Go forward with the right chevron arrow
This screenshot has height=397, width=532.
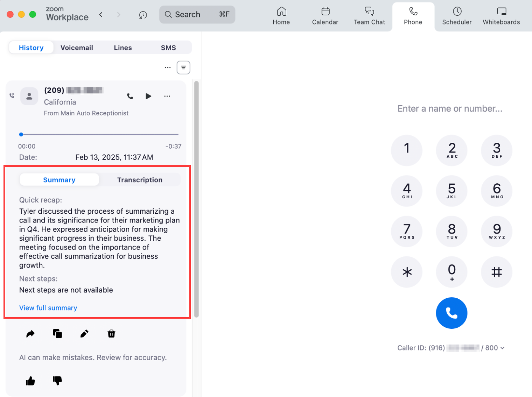coord(119,15)
